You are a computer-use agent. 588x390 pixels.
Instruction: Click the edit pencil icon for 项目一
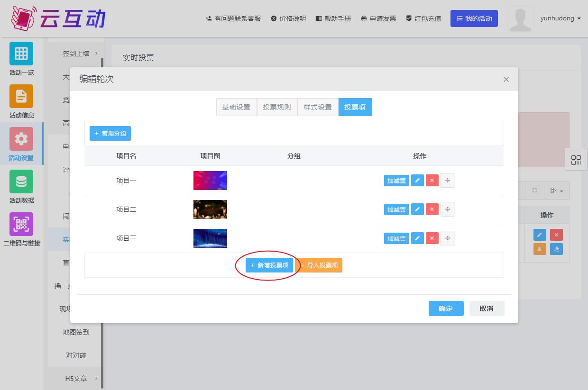point(417,181)
